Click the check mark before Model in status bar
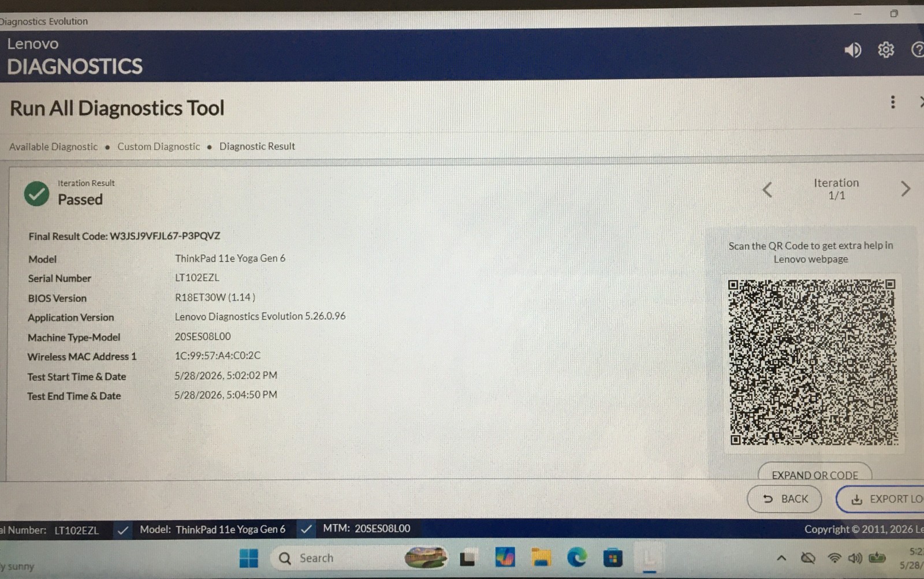The width and height of the screenshot is (924, 579). point(123,530)
